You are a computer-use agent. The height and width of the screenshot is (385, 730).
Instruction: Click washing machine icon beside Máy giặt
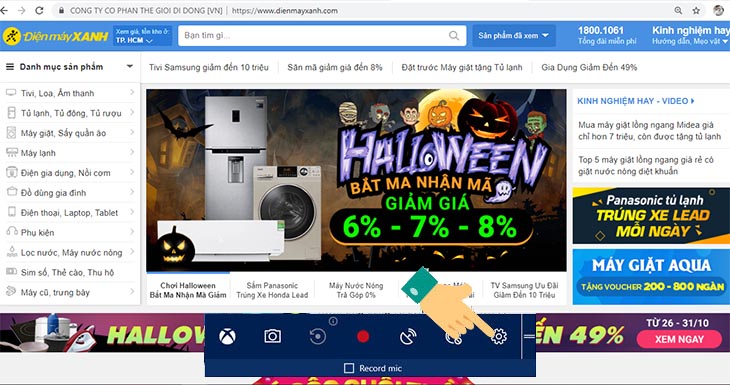pyautogui.click(x=11, y=133)
